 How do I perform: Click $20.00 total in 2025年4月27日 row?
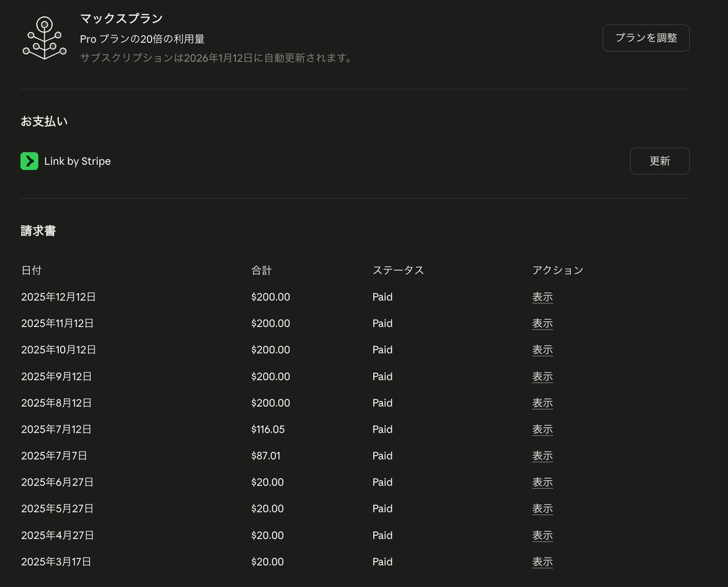(268, 535)
